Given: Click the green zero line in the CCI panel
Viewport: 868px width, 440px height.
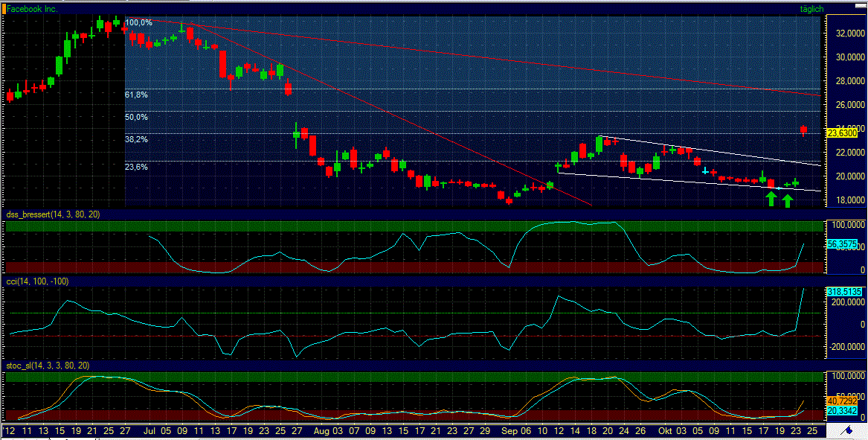Looking at the screenshot, I should coord(372,314).
